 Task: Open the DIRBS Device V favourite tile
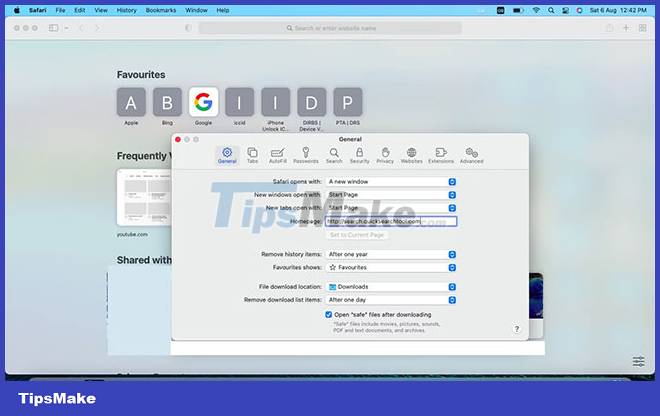311,101
